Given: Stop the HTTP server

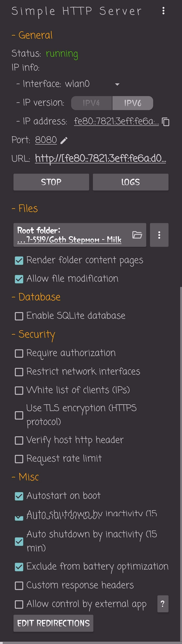Looking at the screenshot, I should click(51, 182).
